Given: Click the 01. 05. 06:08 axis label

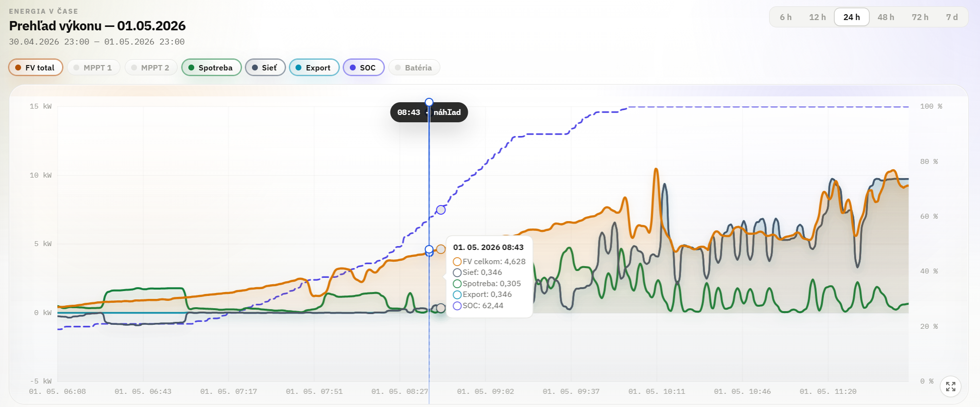Looking at the screenshot, I should [x=57, y=392].
